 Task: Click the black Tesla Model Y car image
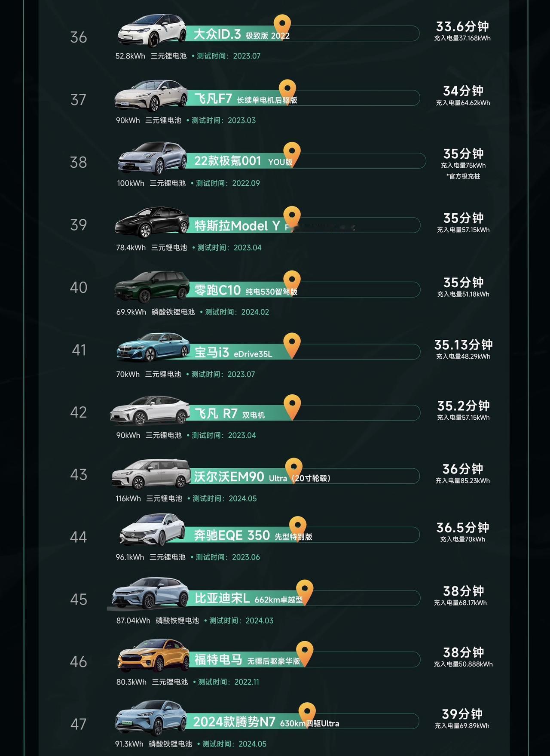tap(152, 222)
